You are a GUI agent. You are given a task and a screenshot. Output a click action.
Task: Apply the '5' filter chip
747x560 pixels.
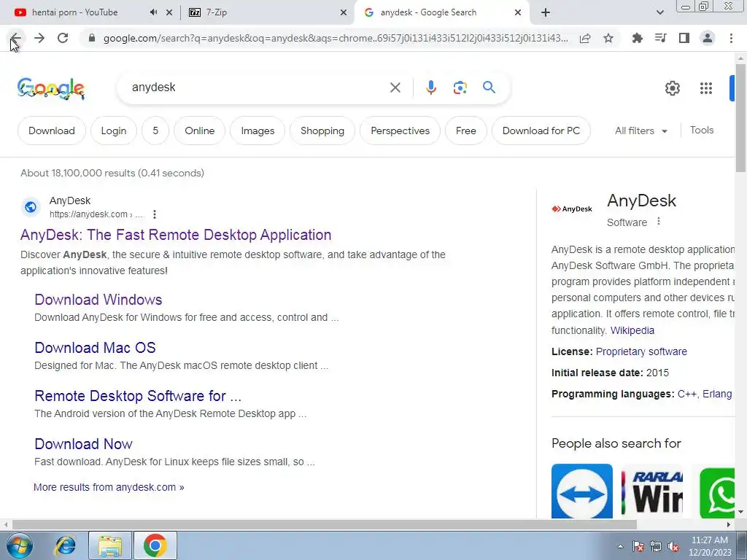tap(155, 131)
